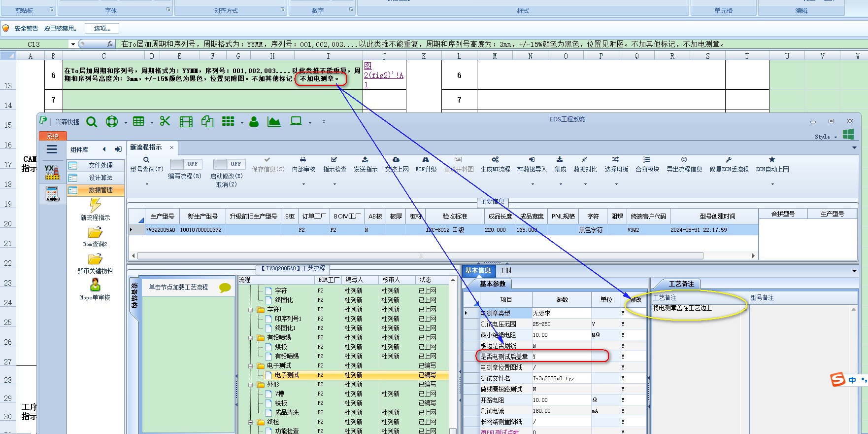Viewport: 868px width, 434px height.
Task: Open the 图2(fig2) hyperlink in Excel
Action: tap(383, 75)
